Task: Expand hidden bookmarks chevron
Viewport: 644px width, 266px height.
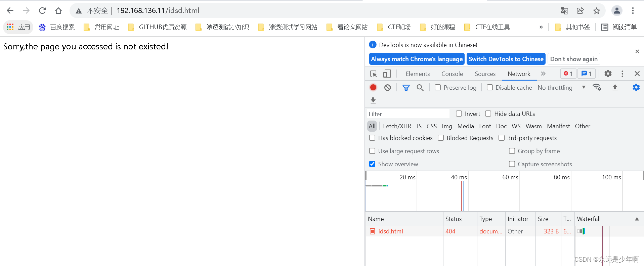Action: point(541,27)
